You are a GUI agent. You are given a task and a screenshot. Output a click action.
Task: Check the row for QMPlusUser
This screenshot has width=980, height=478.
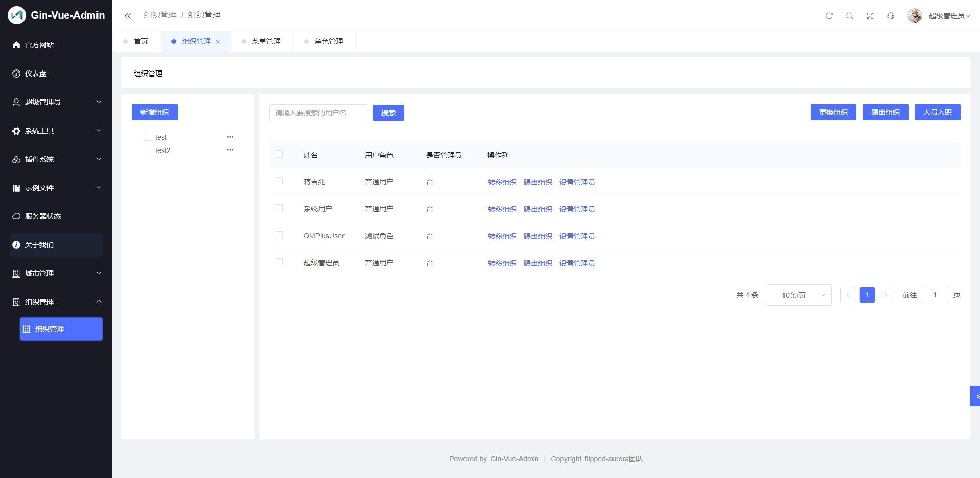coord(279,235)
